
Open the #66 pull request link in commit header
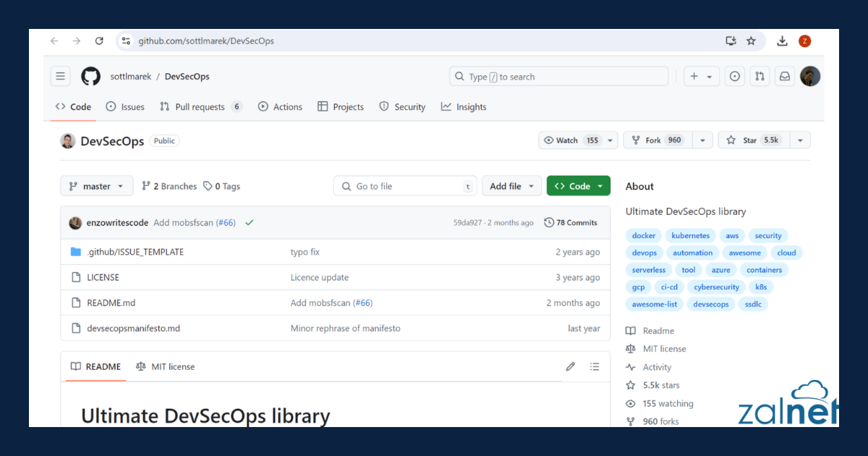pos(226,223)
